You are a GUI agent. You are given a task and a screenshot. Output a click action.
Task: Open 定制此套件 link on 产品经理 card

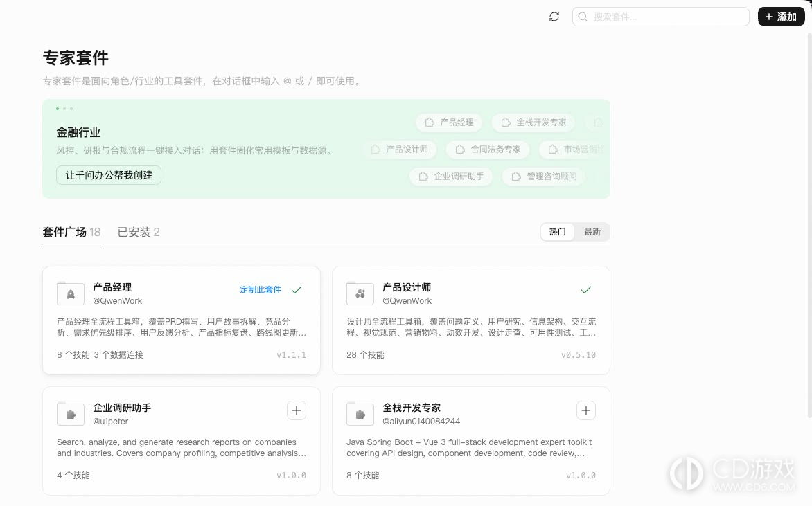point(261,290)
